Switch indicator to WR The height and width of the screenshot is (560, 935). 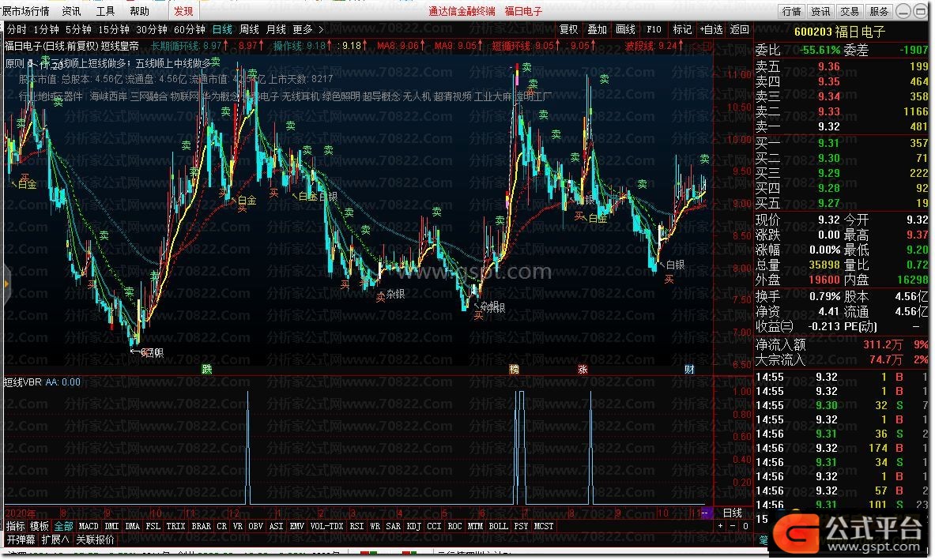point(375,526)
